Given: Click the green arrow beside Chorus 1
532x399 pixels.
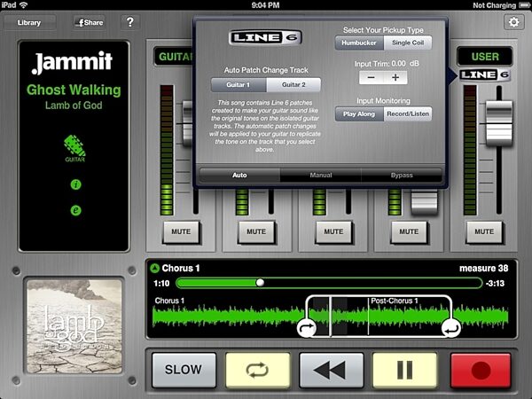Looking at the screenshot, I should pos(154,269).
